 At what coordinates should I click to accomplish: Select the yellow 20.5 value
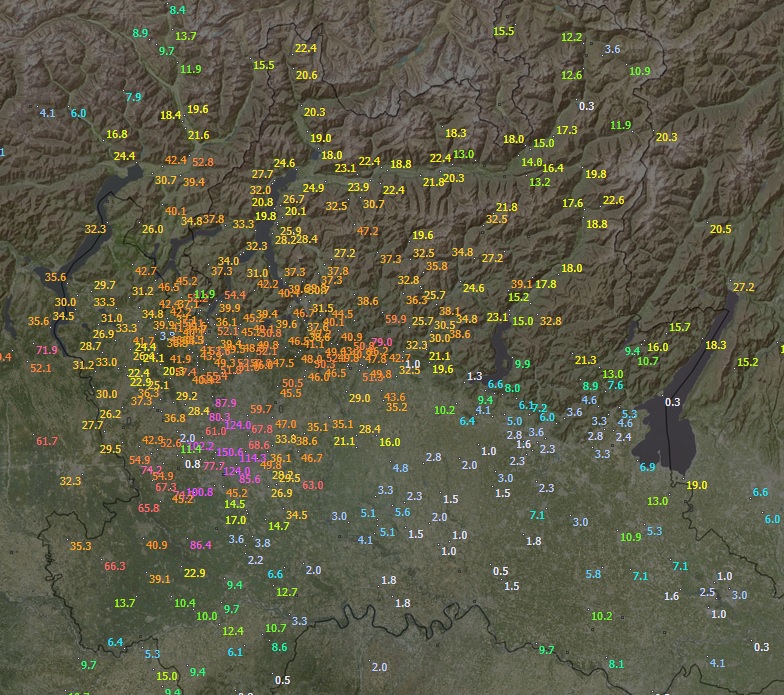tap(720, 229)
